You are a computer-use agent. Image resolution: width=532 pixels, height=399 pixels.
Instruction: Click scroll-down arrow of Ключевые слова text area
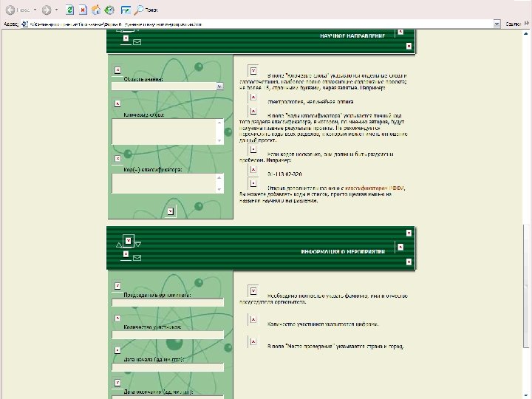click(x=219, y=140)
